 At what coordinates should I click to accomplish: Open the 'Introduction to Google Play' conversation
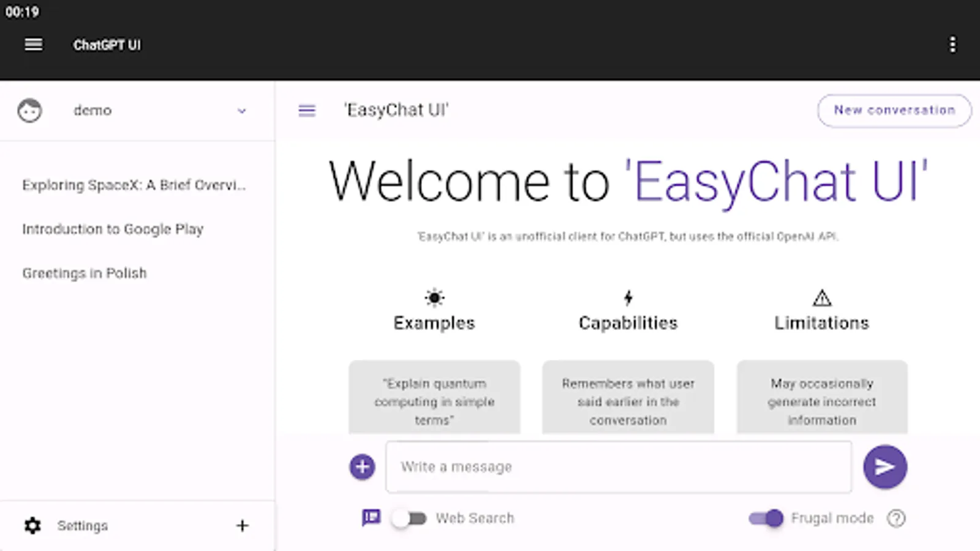[x=113, y=229]
